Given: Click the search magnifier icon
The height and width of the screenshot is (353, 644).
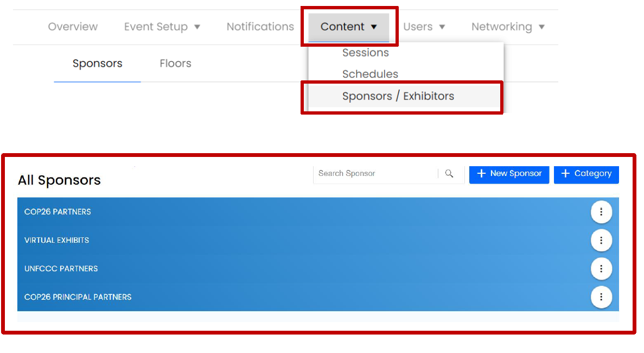Looking at the screenshot, I should pyautogui.click(x=449, y=174).
